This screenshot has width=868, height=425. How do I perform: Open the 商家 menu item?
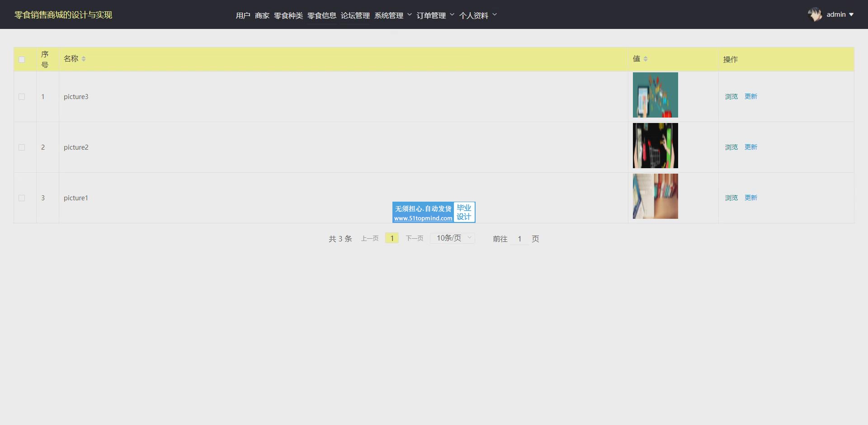tap(262, 15)
